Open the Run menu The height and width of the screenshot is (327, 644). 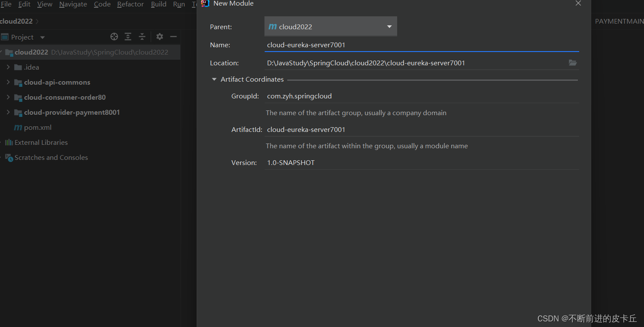[179, 4]
